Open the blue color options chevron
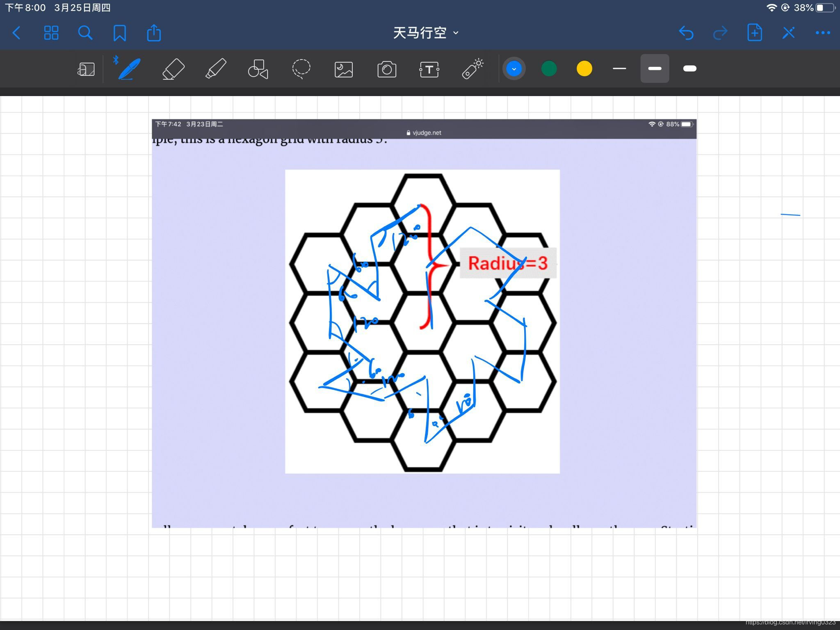The height and width of the screenshot is (630, 840). pos(514,68)
